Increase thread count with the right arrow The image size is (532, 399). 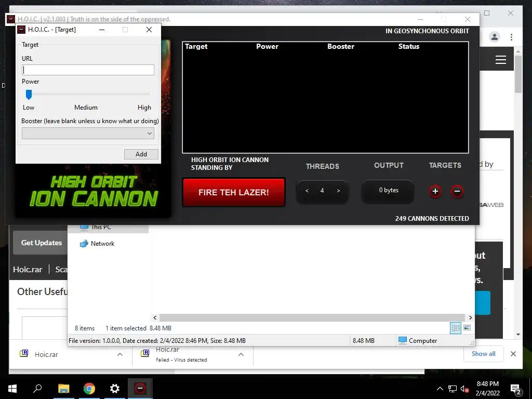coord(338,191)
